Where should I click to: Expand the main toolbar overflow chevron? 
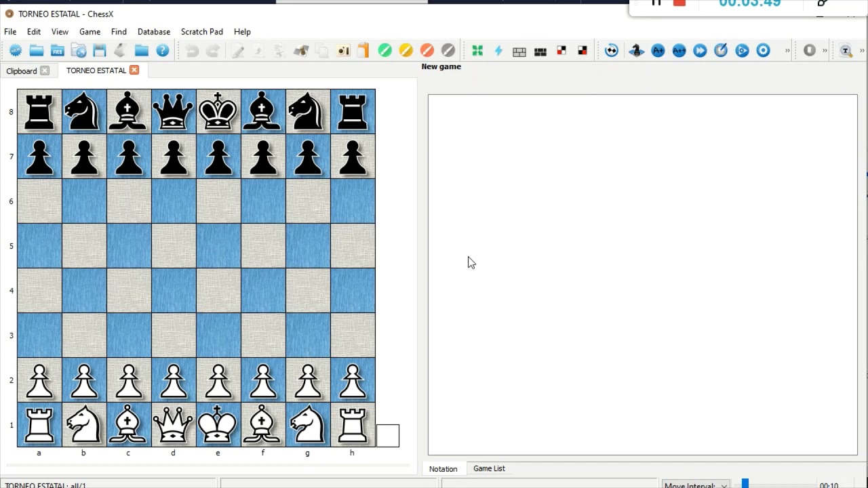tap(787, 51)
